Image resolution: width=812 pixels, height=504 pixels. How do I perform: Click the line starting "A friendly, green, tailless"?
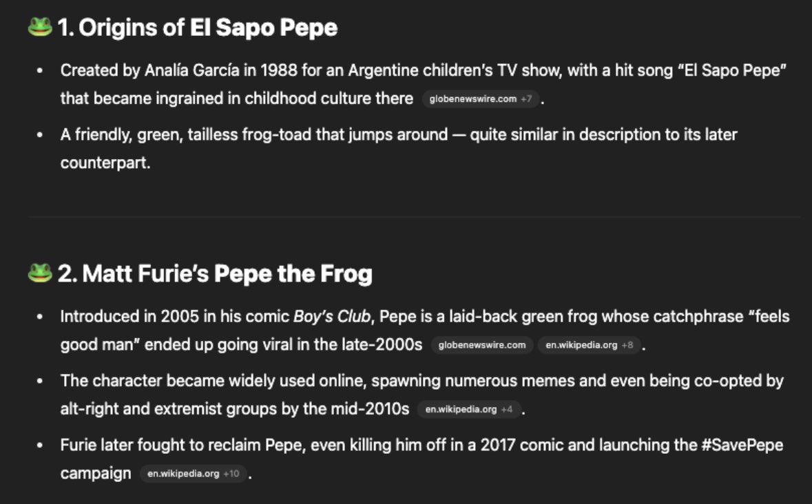[398, 134]
